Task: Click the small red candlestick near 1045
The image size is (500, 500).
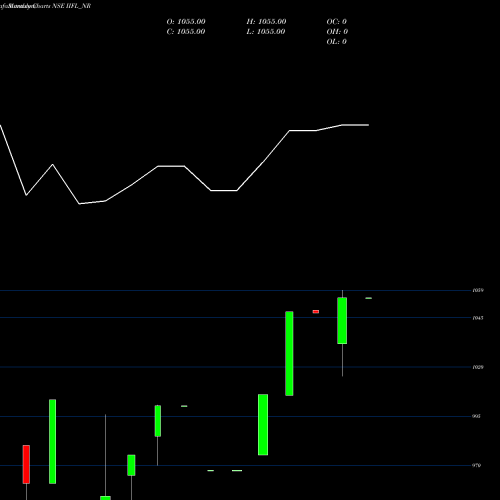Action: (316, 312)
